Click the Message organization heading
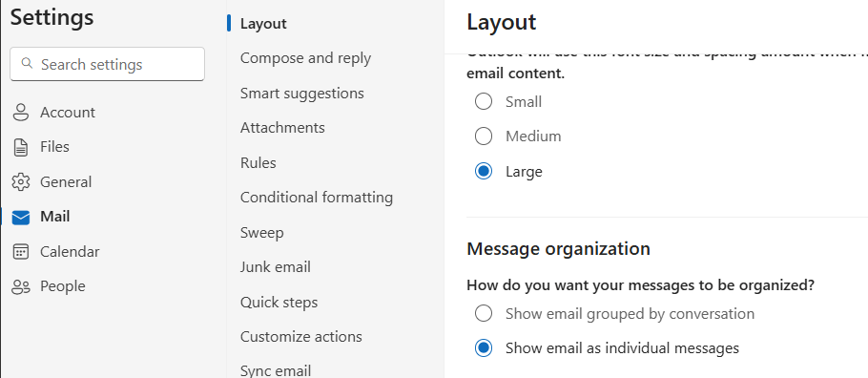 click(558, 249)
